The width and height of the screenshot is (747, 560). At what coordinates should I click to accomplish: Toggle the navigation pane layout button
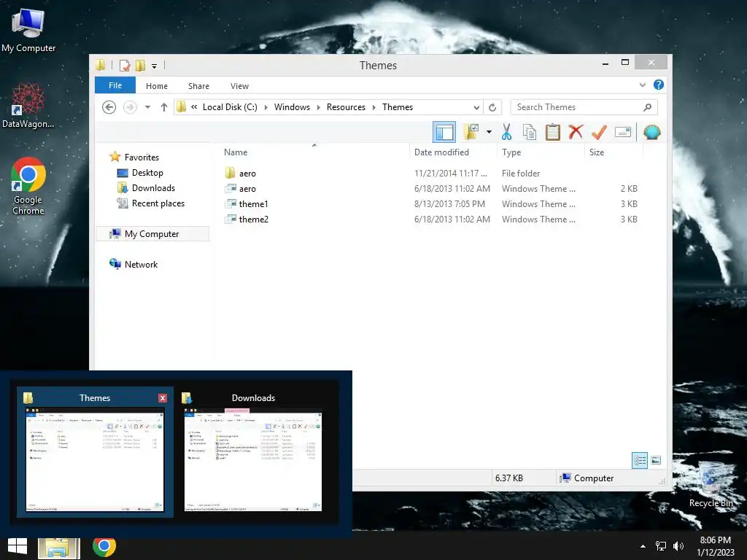tap(444, 133)
